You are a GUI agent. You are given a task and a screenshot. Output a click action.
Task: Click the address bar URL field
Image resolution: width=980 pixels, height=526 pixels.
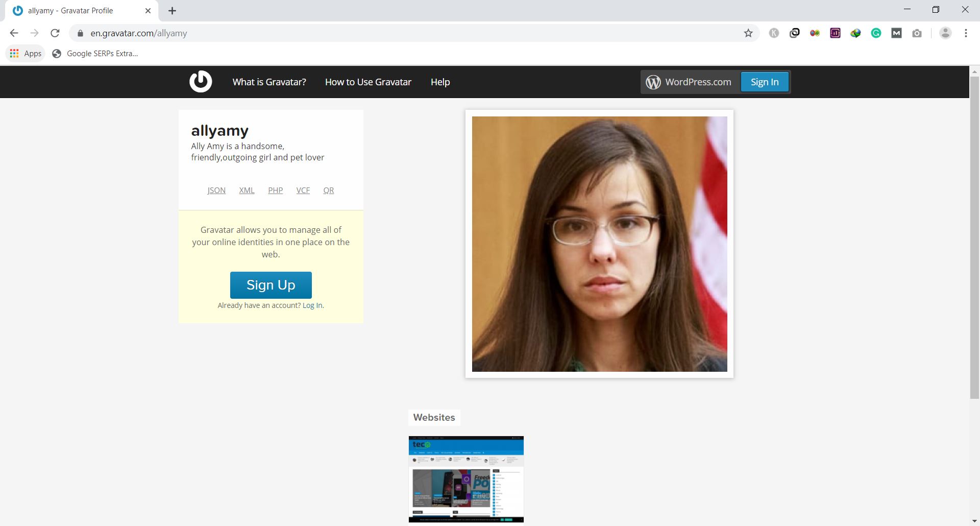click(x=413, y=33)
